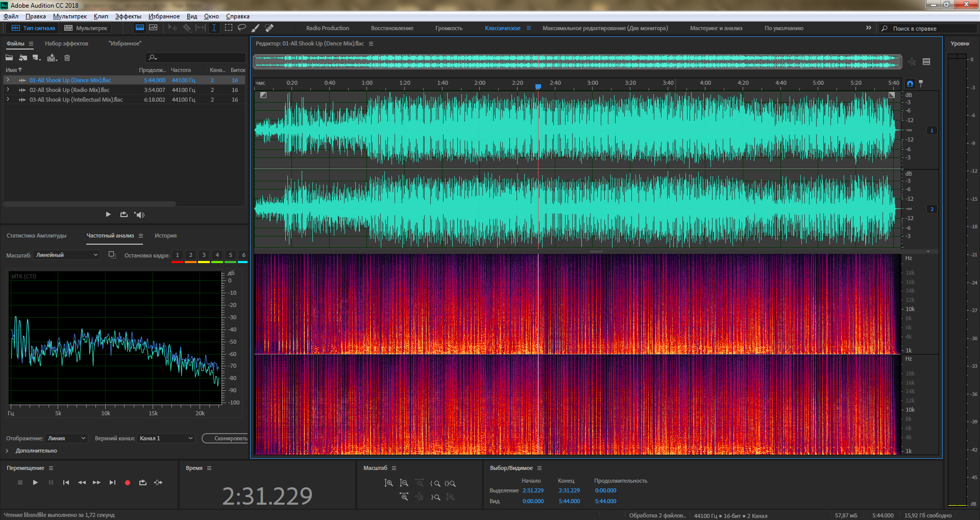The width and height of the screenshot is (980, 520).
Task: Select 02-All Shook Up (Radio Mix).flac file
Action: (x=69, y=90)
